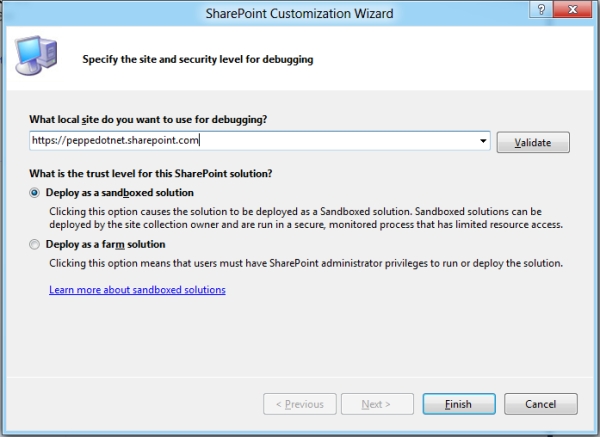Open the site URL dropdown arrow
Image resolution: width=600 pixels, height=437 pixels.
point(483,141)
